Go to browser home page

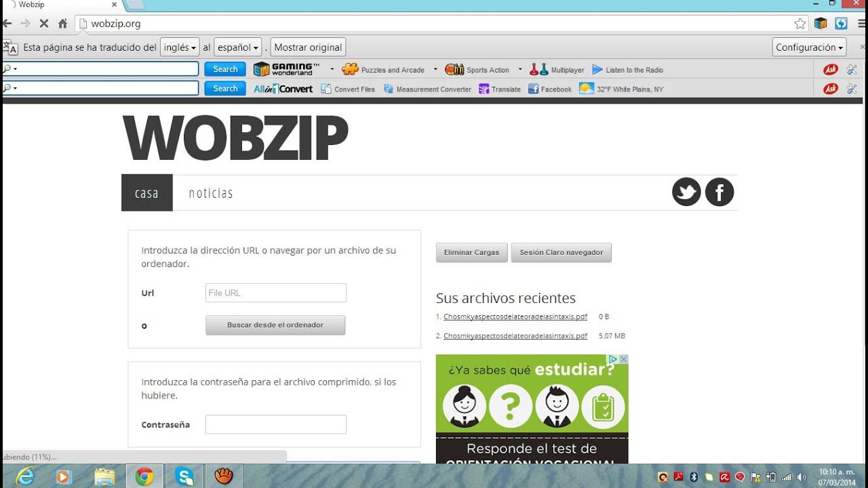62,24
